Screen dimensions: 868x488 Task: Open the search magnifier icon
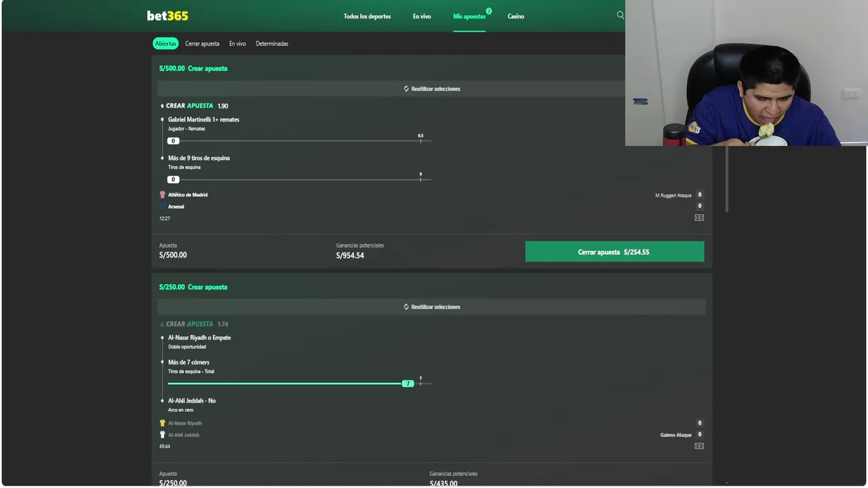click(x=620, y=15)
